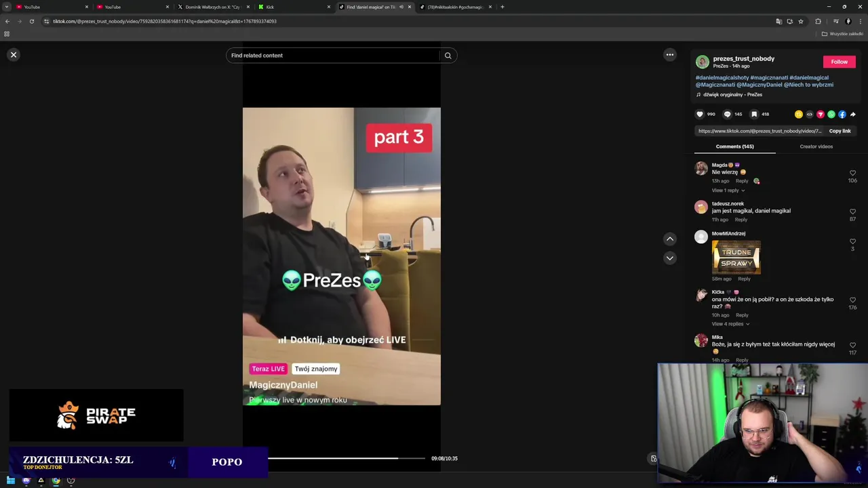Click the embed code icon
The image size is (868, 488).
tap(809, 115)
